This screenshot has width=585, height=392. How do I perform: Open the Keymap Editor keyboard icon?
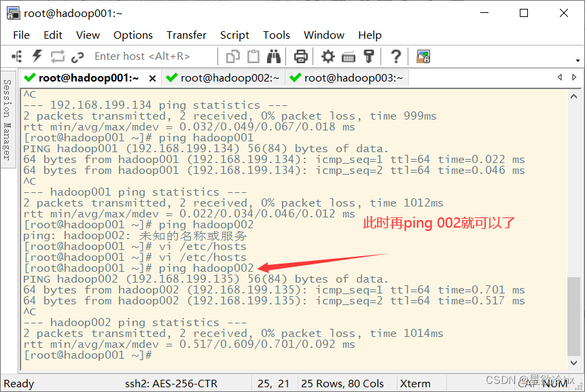pyautogui.click(x=349, y=57)
